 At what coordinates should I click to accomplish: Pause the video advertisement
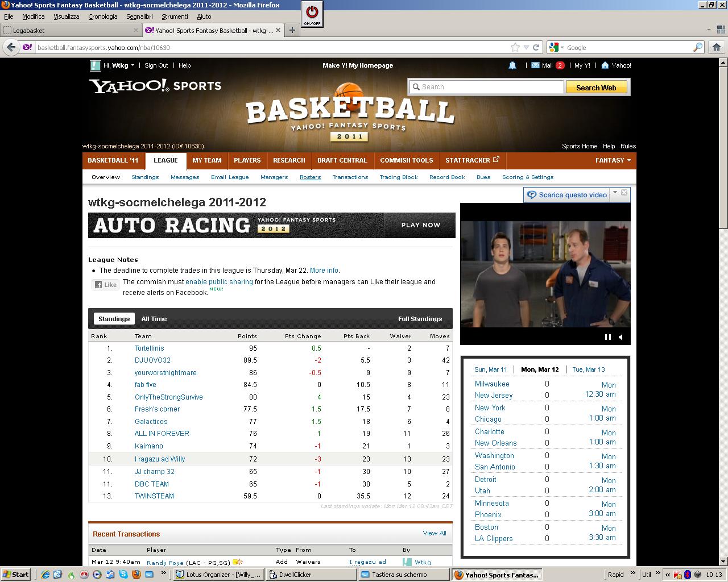coord(607,337)
